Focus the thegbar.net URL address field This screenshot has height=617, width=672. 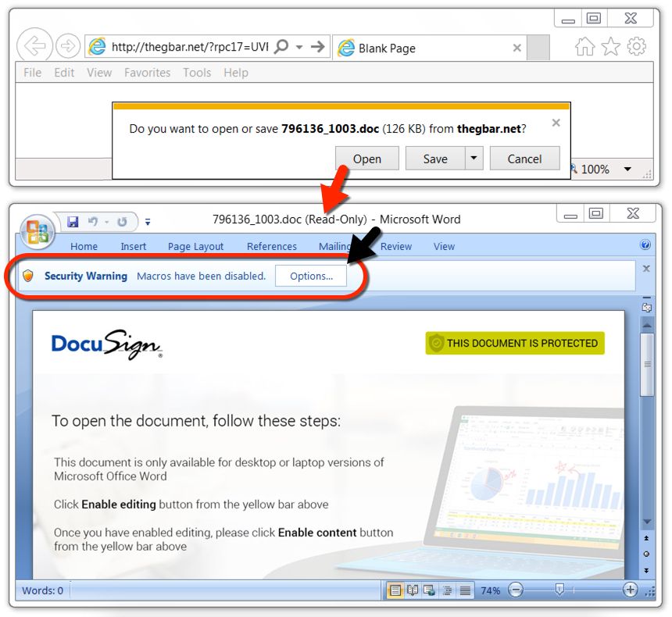coord(189,46)
